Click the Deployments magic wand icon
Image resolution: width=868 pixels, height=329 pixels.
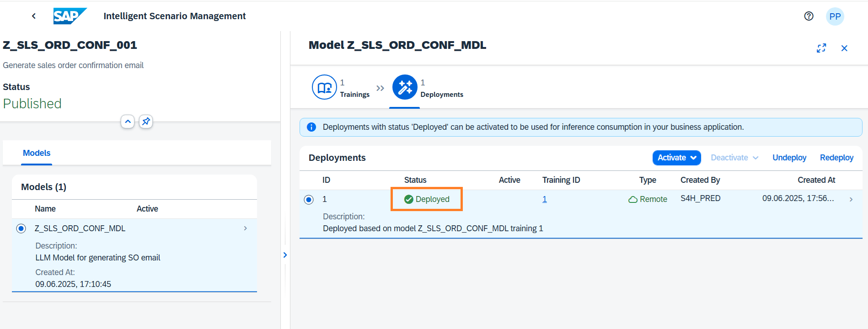coord(405,87)
